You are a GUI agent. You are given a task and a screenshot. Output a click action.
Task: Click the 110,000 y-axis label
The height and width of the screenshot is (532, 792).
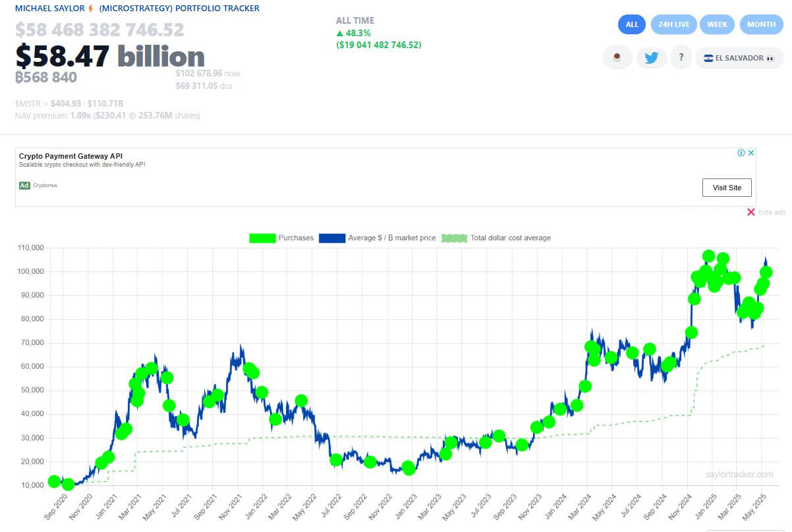pyautogui.click(x=30, y=248)
